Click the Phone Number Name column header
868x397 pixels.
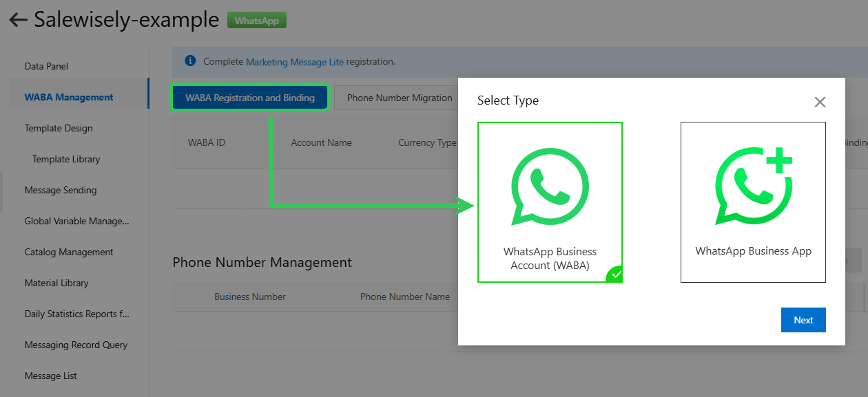(x=405, y=297)
